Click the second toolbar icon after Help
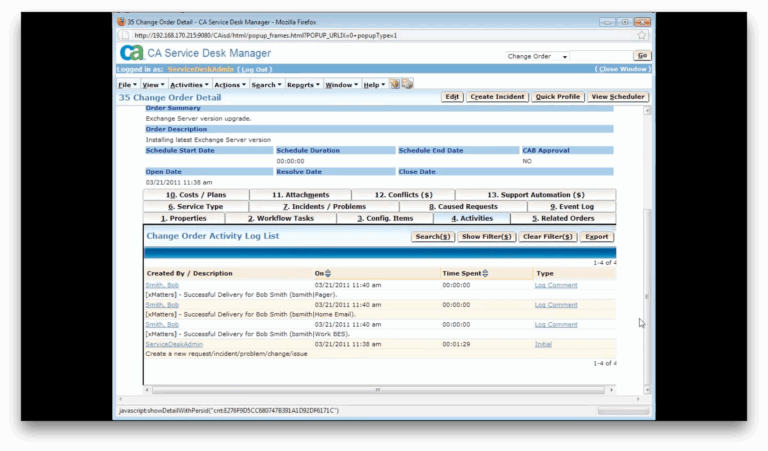Image resolution: width=768 pixels, height=451 pixels. tap(408, 85)
